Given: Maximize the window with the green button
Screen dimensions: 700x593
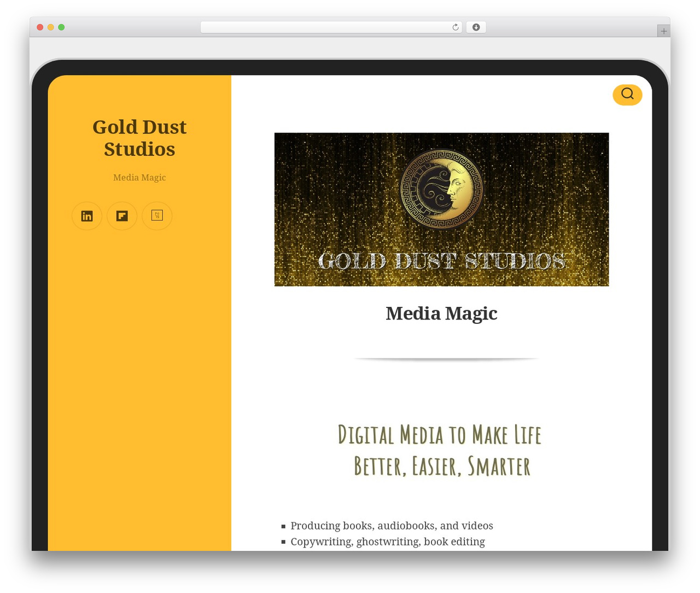Looking at the screenshot, I should [61, 27].
